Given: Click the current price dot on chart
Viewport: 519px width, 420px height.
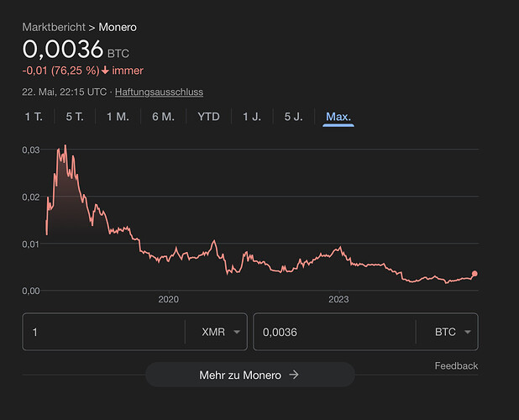Looking at the screenshot, I should tap(474, 273).
